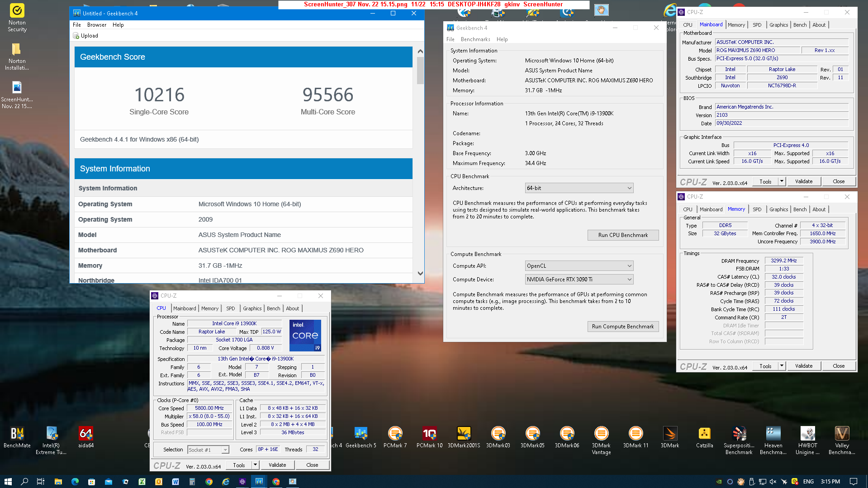Viewport: 868px width, 488px height.
Task: Launch the 3DMark 11 desktop shortcut
Action: tap(636, 437)
